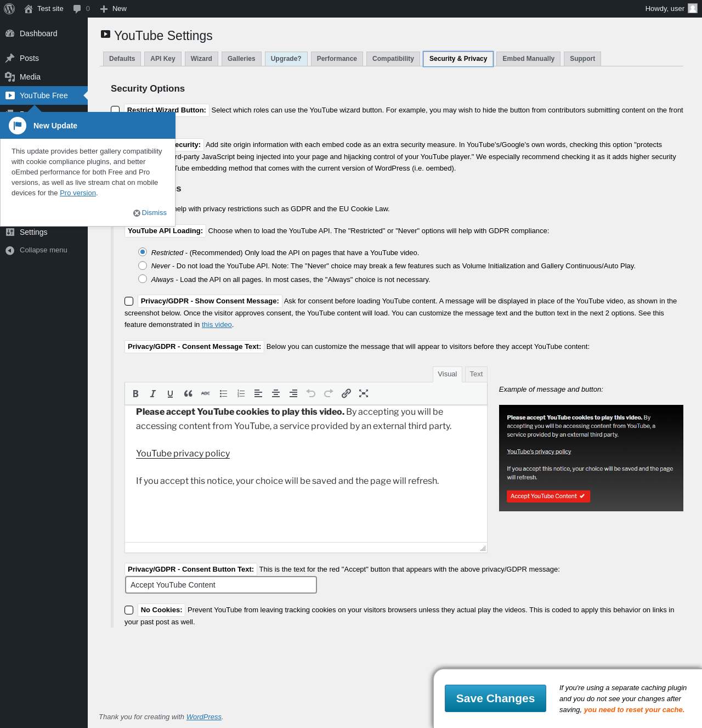Toggle Italic formatting in editor
Viewport: 702px width, 728px height.
[153, 393]
